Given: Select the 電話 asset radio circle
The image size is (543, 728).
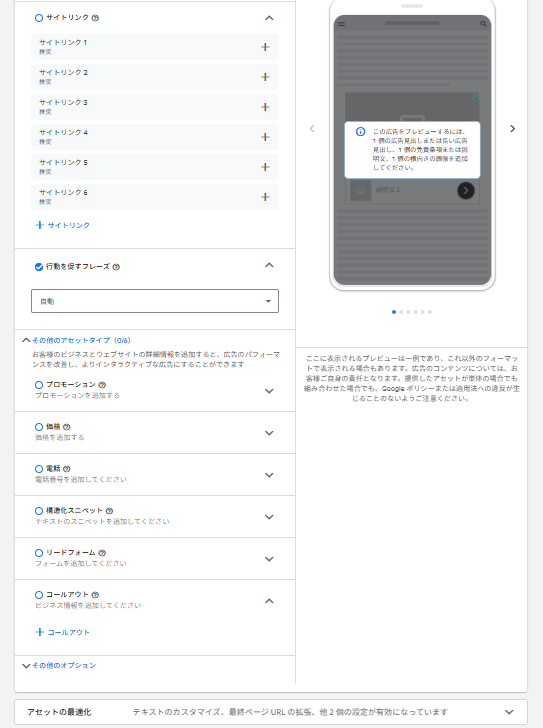Looking at the screenshot, I should (x=39, y=469).
